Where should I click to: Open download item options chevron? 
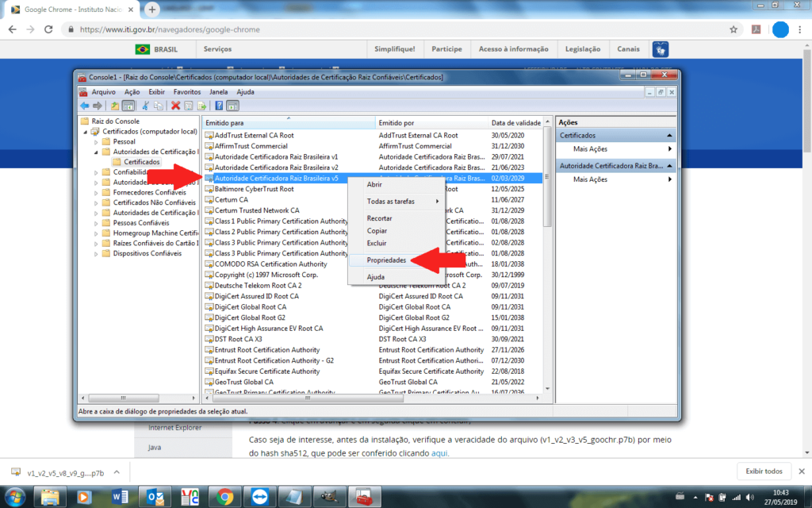pyautogui.click(x=117, y=472)
